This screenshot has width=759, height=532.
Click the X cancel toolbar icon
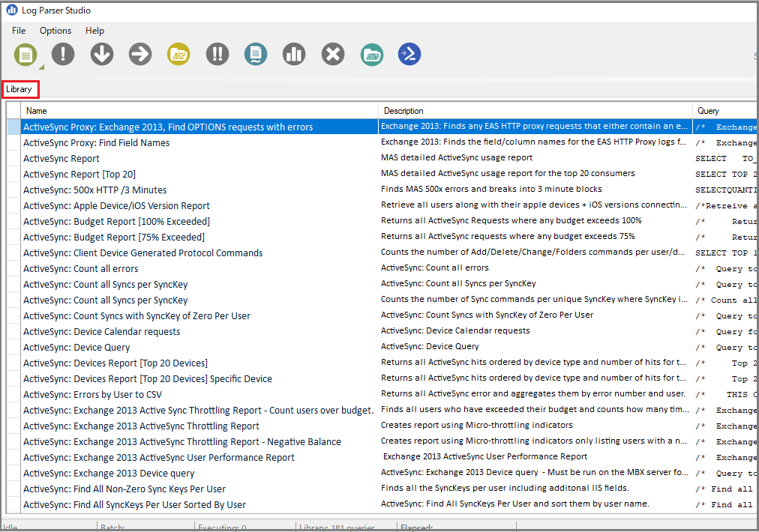point(333,54)
